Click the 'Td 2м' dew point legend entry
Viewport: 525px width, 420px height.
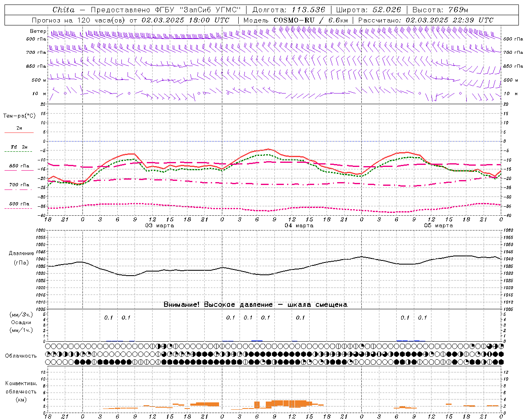click(x=19, y=147)
